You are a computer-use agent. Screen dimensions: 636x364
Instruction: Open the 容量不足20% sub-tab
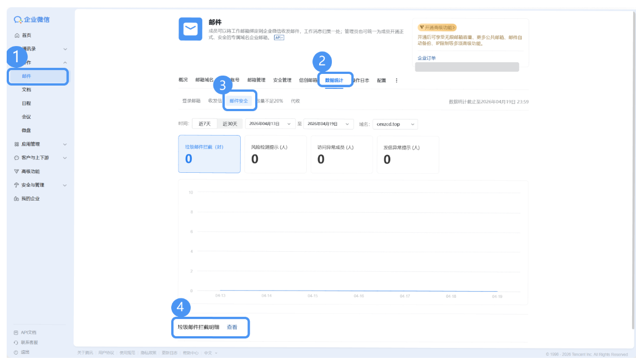(269, 101)
